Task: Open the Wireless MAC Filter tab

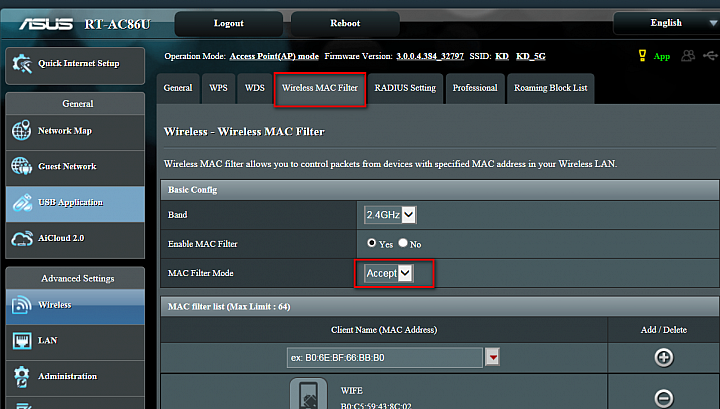Action: (x=320, y=88)
